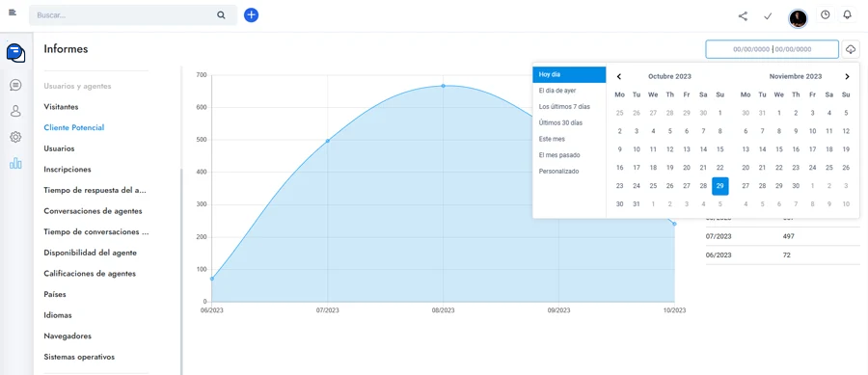Open the user profile avatar

click(x=798, y=18)
